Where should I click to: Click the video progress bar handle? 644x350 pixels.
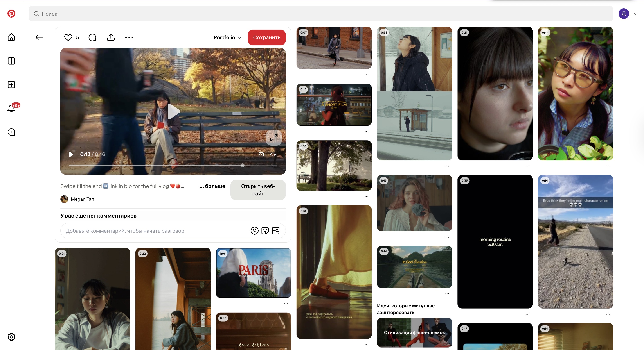(x=242, y=165)
